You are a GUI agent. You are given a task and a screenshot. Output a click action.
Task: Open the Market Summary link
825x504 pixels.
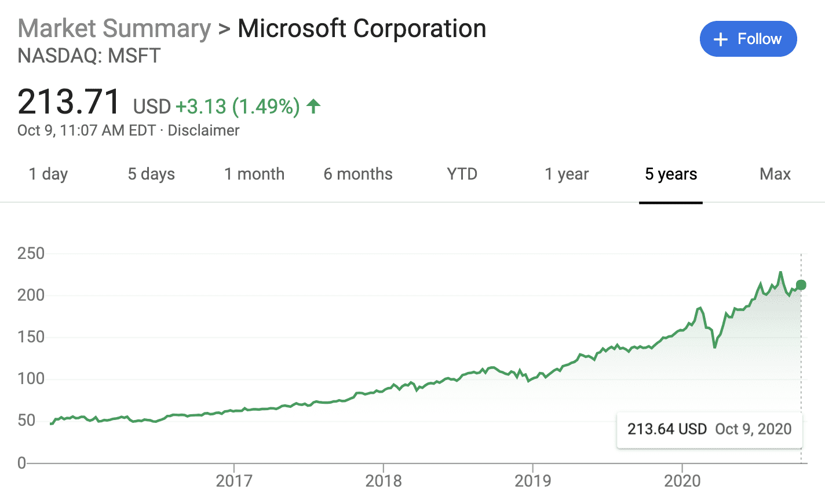click(x=114, y=28)
